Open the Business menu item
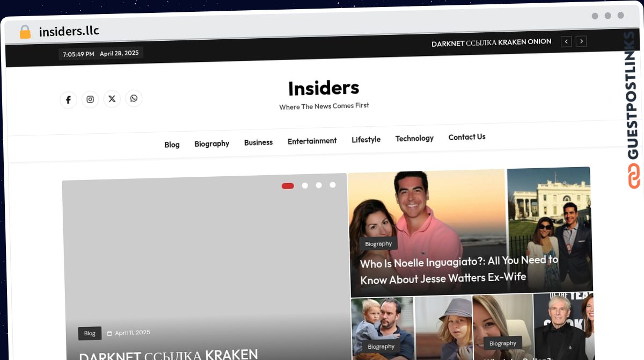644x360 pixels. click(x=258, y=142)
